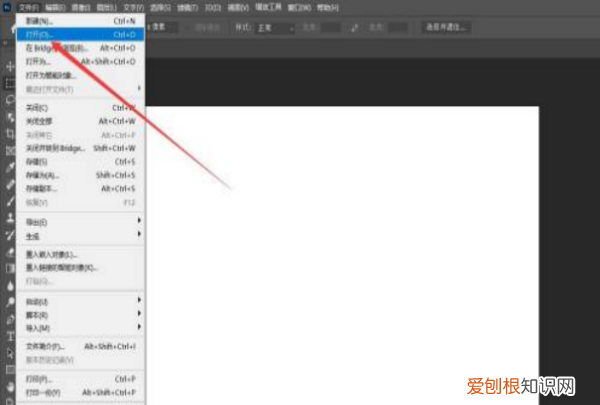600x405 pixels.
Task: Expand the 导出(E) submenu
Action: pyautogui.click(x=80, y=222)
